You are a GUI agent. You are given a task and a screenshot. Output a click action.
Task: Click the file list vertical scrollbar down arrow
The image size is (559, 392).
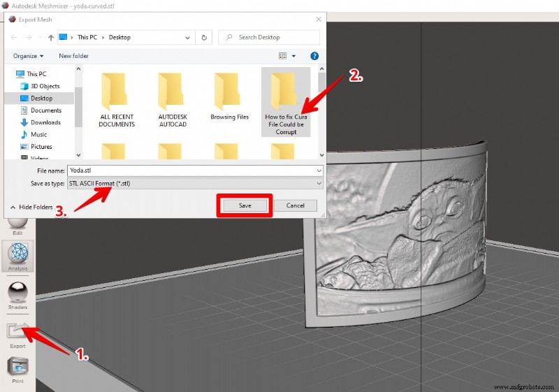pos(321,155)
